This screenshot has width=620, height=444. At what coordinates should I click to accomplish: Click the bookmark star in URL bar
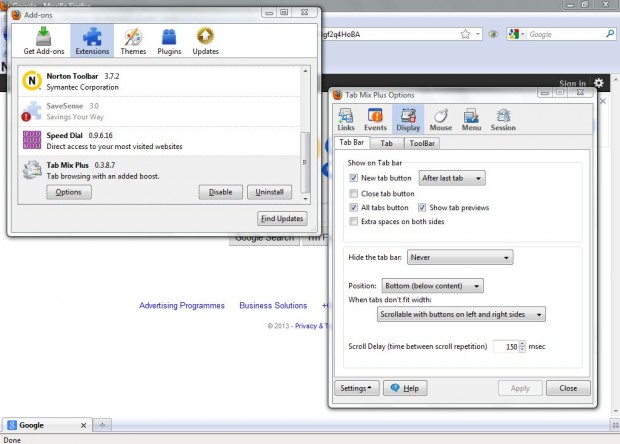(465, 34)
